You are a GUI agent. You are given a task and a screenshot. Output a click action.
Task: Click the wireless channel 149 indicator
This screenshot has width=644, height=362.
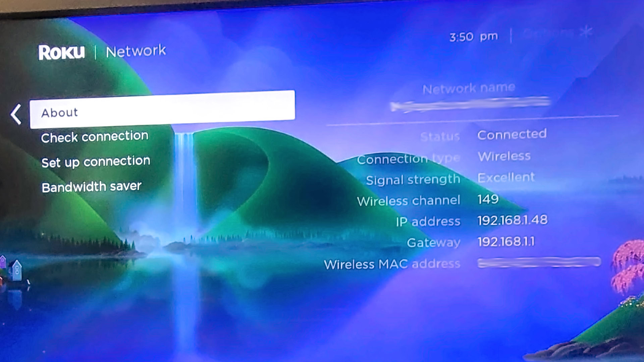click(x=487, y=200)
